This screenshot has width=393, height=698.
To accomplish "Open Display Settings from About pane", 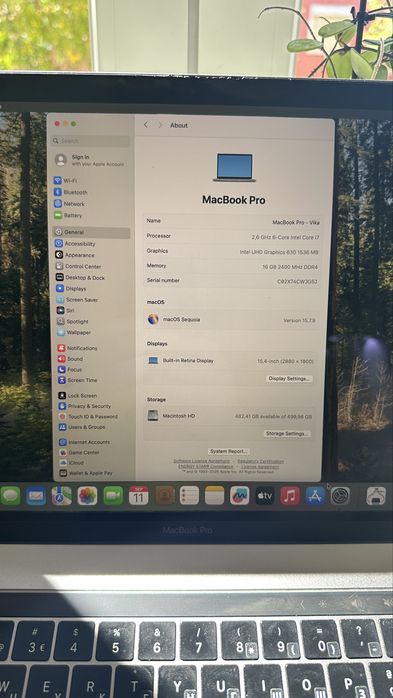I will coord(289,379).
